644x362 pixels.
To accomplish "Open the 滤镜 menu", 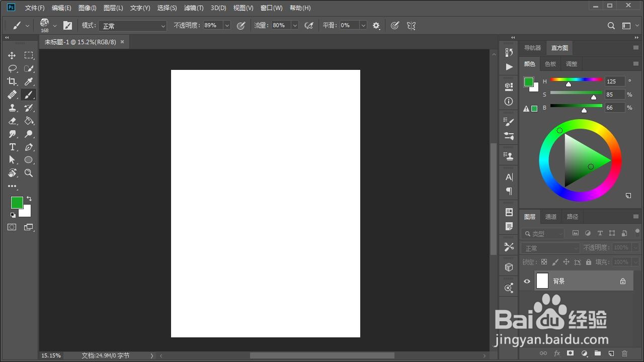I will (x=194, y=8).
